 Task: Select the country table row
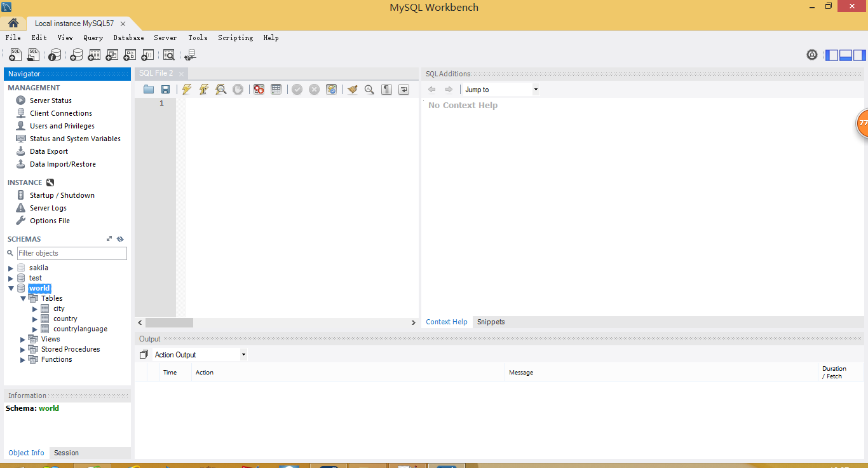click(65, 319)
